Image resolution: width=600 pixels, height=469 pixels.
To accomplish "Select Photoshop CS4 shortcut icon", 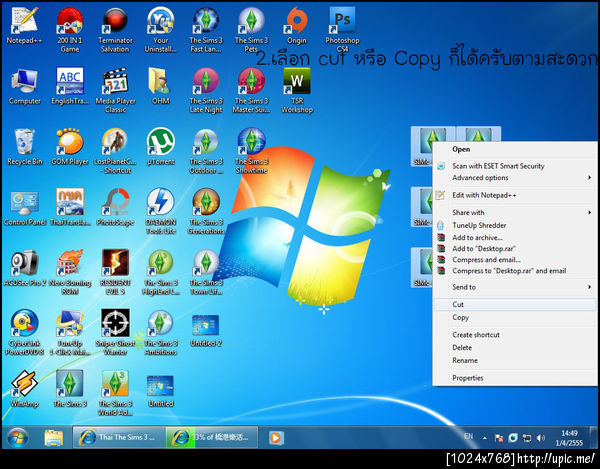I will (342, 30).
